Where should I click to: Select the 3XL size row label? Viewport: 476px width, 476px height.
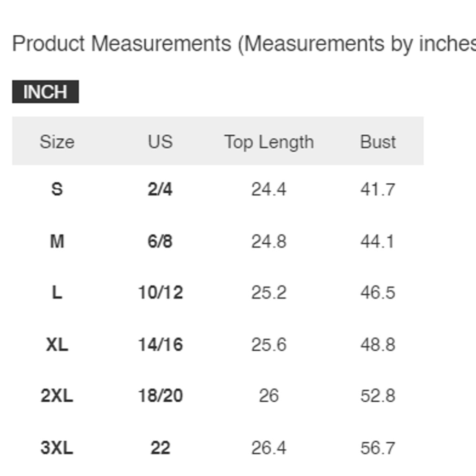(57, 448)
